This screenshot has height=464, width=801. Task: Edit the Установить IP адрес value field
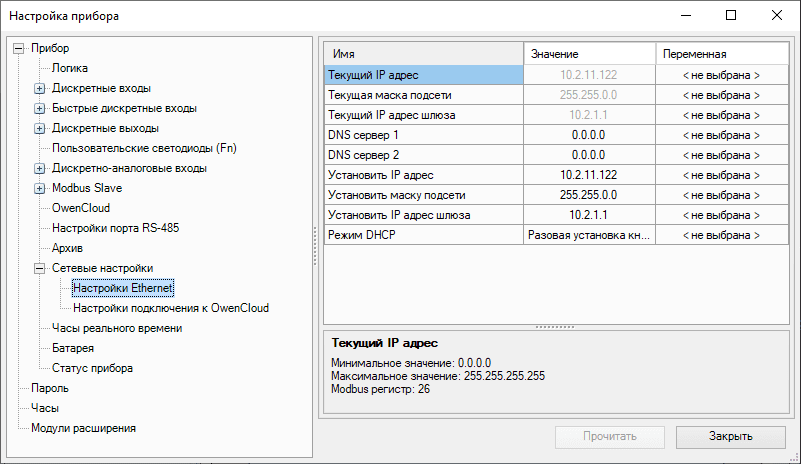[x=589, y=175]
